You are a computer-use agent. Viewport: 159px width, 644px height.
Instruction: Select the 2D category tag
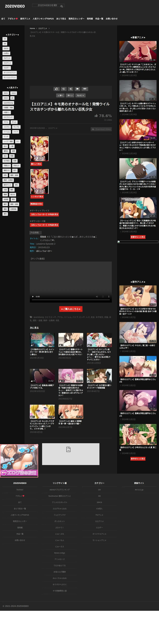click(5, 39)
